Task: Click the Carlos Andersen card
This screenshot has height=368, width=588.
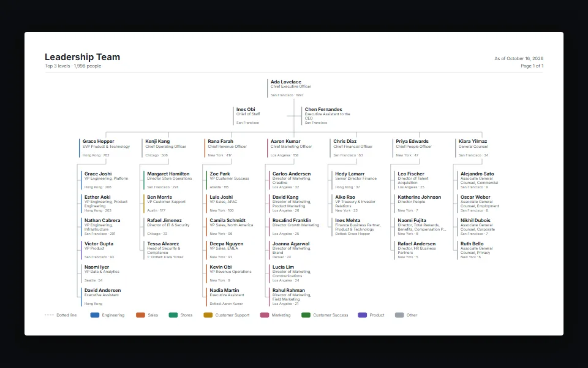Action: [295, 180]
